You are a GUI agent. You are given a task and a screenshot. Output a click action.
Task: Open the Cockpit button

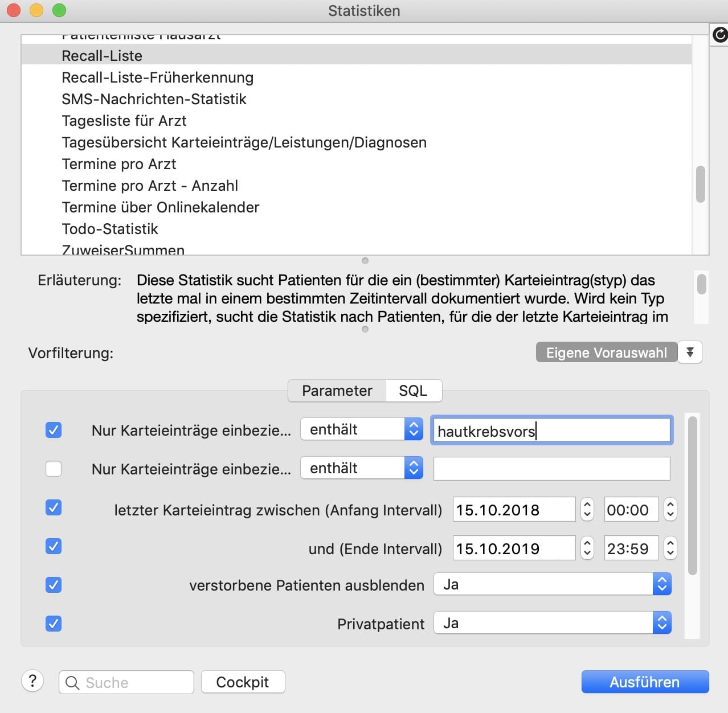tap(243, 682)
